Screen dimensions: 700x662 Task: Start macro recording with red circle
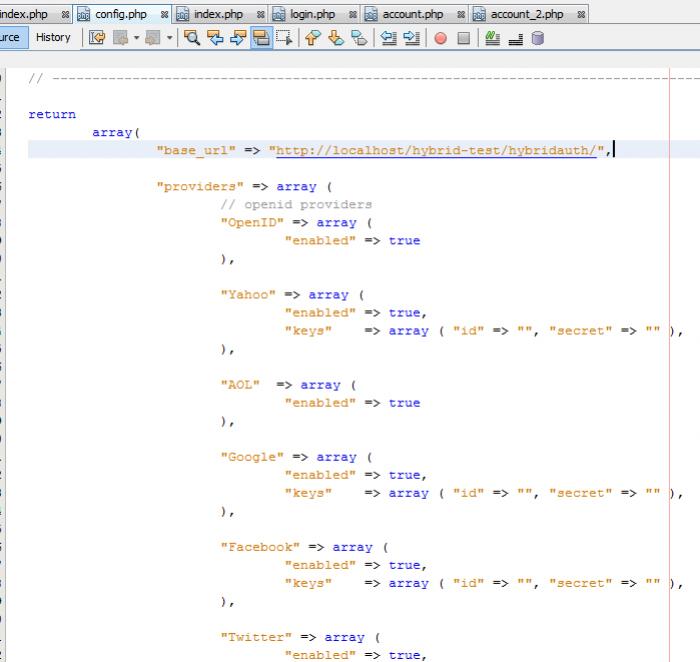tap(440, 38)
